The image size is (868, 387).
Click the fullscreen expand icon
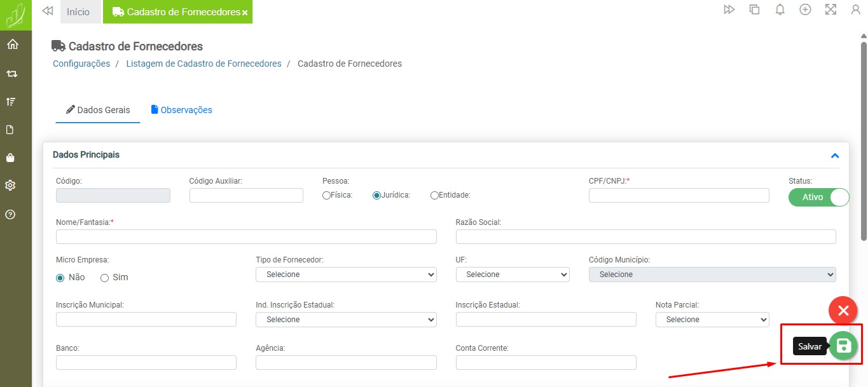tap(830, 10)
